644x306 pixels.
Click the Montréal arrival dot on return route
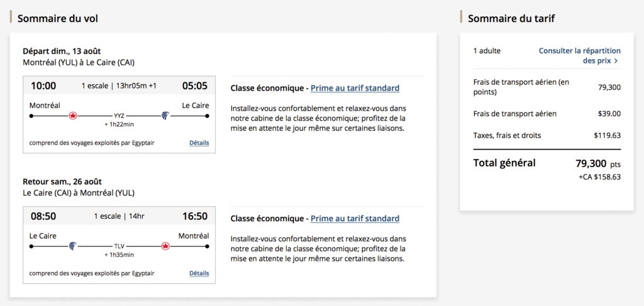(x=207, y=246)
